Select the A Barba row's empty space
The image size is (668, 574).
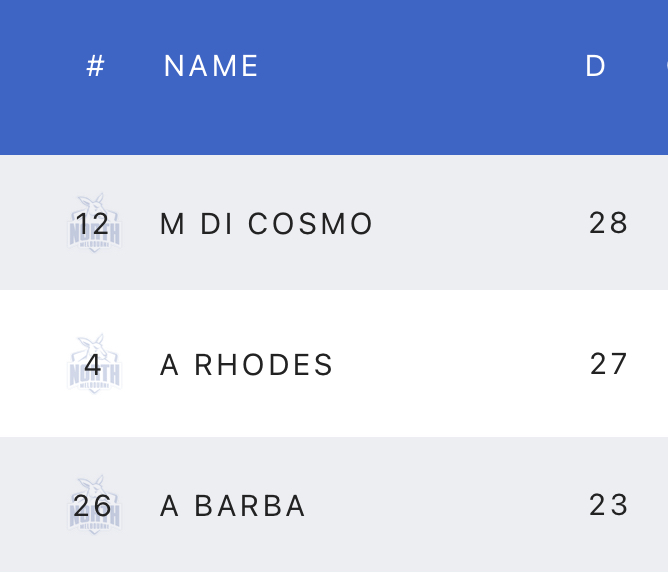pos(450,506)
